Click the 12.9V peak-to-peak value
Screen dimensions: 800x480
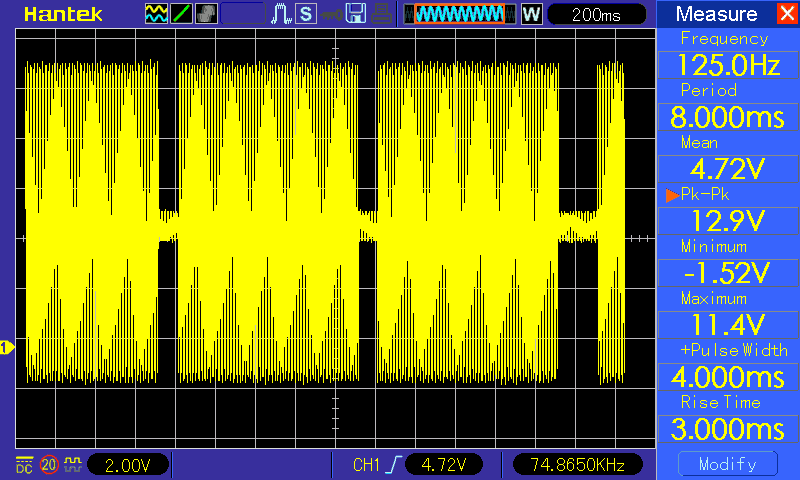click(728, 221)
